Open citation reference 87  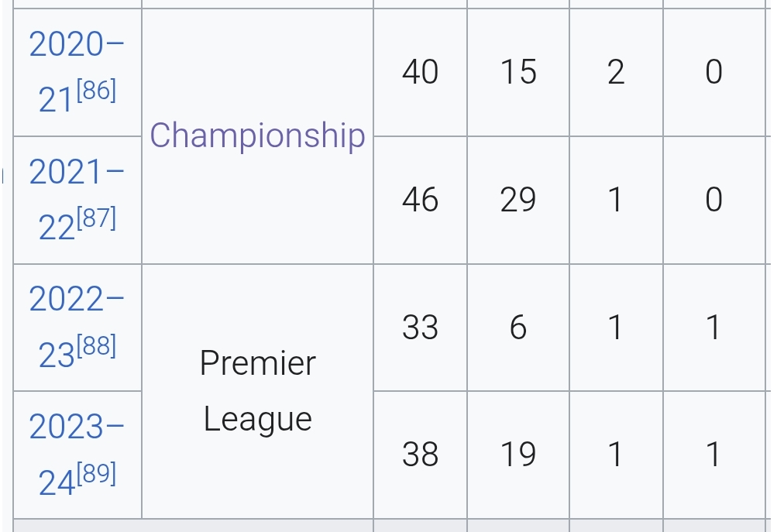97,218
